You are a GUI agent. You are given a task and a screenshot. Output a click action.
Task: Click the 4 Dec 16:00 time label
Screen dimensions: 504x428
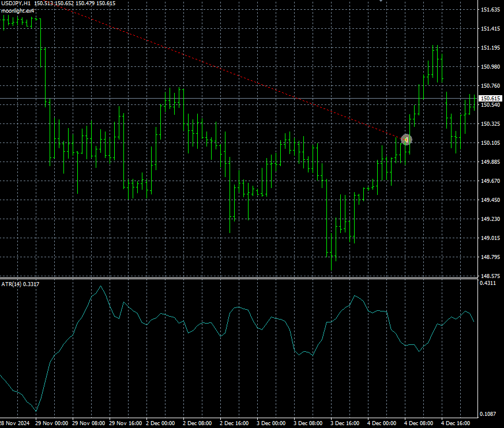[x=456, y=423]
